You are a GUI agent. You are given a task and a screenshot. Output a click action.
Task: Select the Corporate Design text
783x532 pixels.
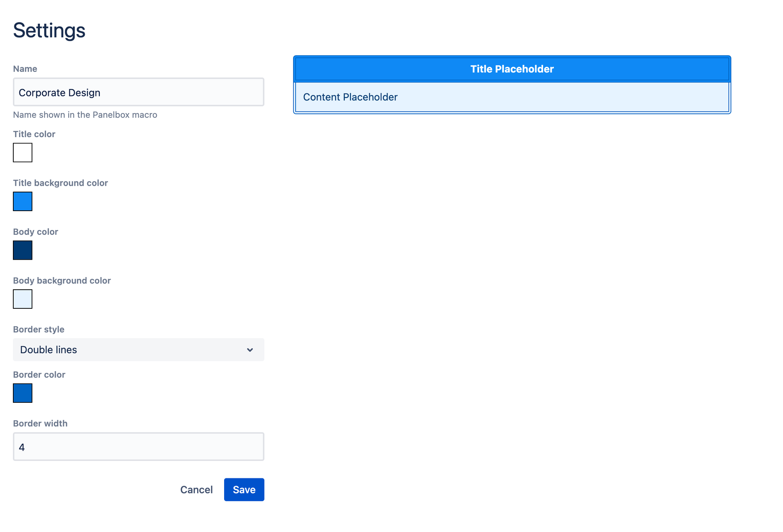59,92
